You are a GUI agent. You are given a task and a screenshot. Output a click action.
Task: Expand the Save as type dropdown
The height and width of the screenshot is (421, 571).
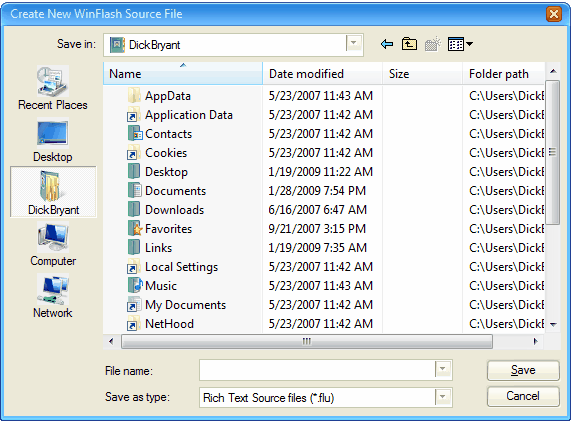pos(442,397)
